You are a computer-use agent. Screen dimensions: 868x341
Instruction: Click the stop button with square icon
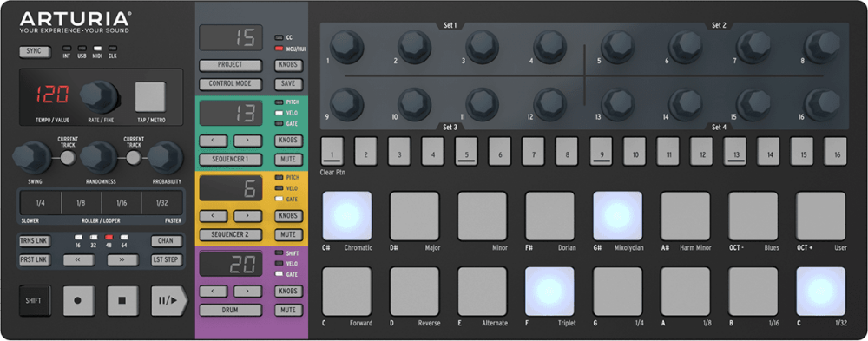tap(122, 300)
